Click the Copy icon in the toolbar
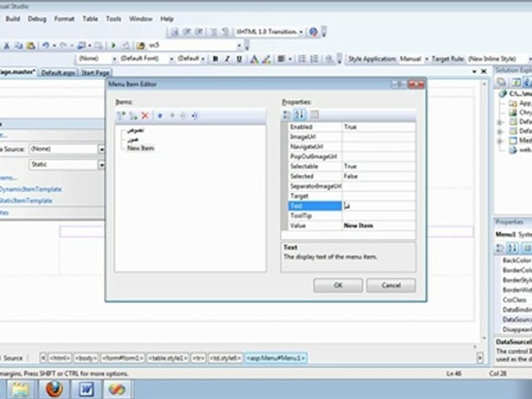532x399 pixels. coord(19,45)
